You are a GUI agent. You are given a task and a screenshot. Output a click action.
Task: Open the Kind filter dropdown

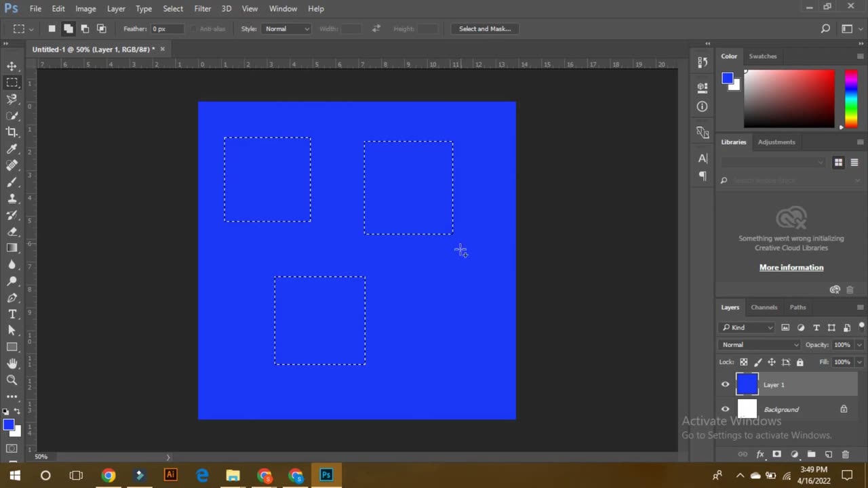click(x=747, y=327)
